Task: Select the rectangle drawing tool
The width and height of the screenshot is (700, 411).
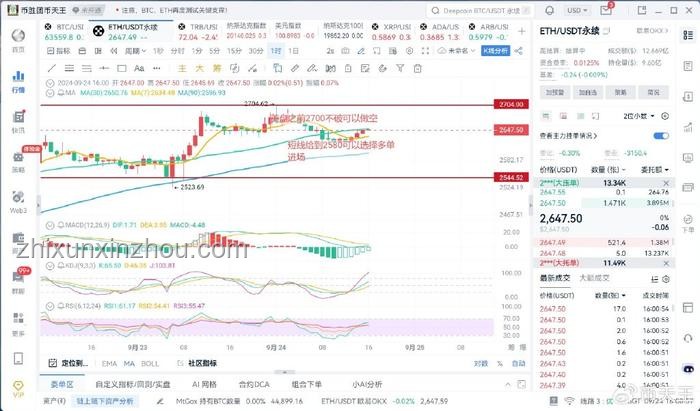Action: pos(121,68)
